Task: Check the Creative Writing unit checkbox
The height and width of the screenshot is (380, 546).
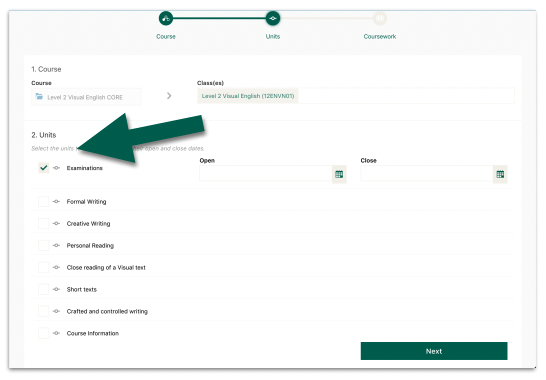Action: pos(44,223)
